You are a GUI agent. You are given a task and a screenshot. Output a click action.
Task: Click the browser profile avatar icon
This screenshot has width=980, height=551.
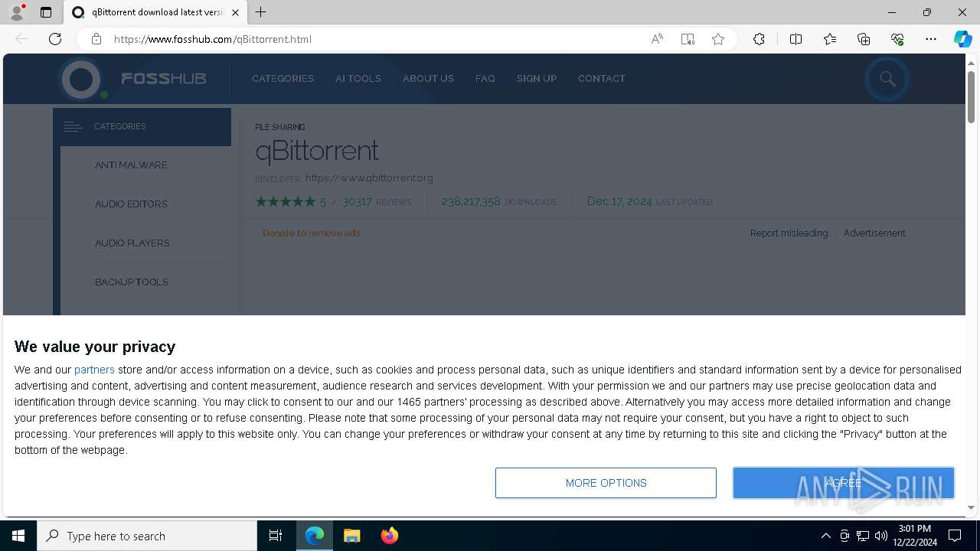coord(17,12)
